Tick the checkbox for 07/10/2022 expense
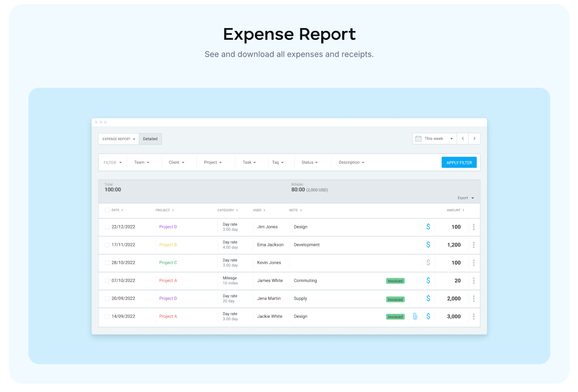578x392 pixels. (107, 281)
